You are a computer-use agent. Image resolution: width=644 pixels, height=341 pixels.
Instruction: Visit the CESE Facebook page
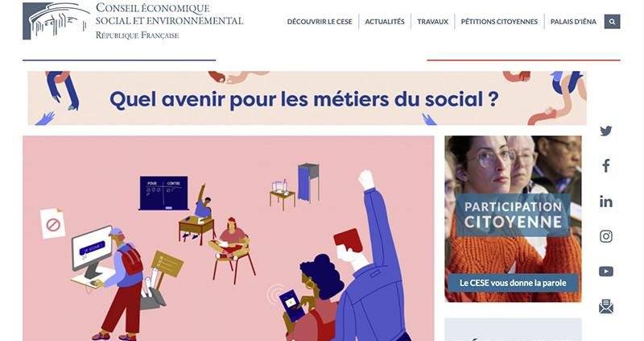tap(606, 166)
